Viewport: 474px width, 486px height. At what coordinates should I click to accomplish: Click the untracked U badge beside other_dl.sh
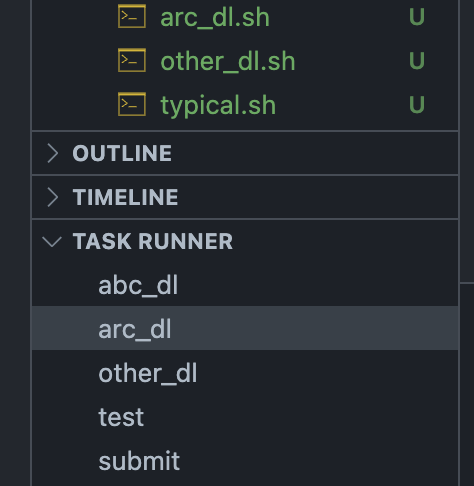pos(417,61)
